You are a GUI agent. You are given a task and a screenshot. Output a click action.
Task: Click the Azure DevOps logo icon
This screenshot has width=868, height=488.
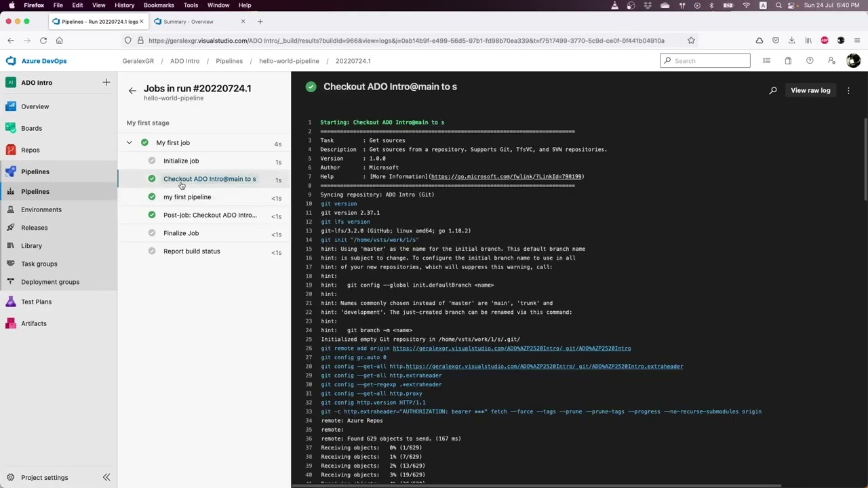[x=11, y=61]
